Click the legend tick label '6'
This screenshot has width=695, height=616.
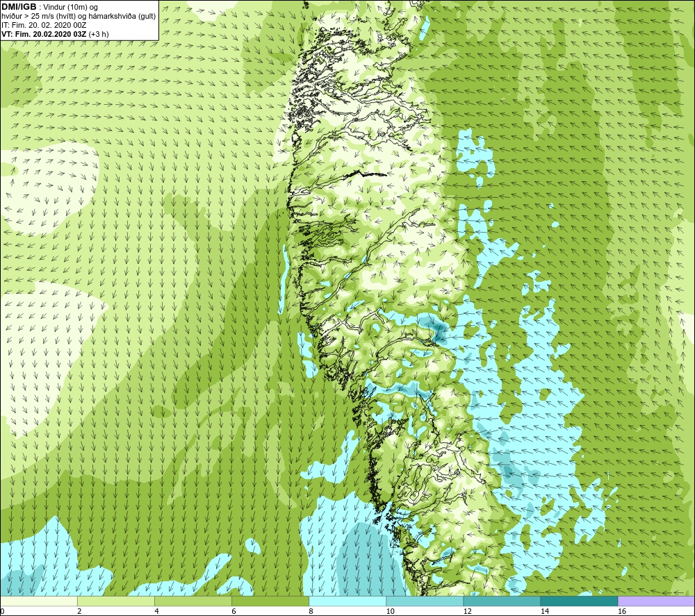(x=234, y=612)
